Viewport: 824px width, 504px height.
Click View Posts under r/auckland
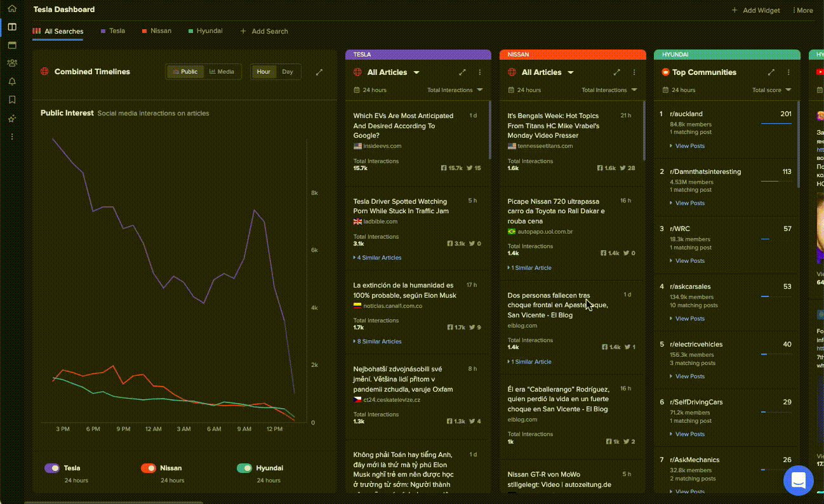pos(689,146)
